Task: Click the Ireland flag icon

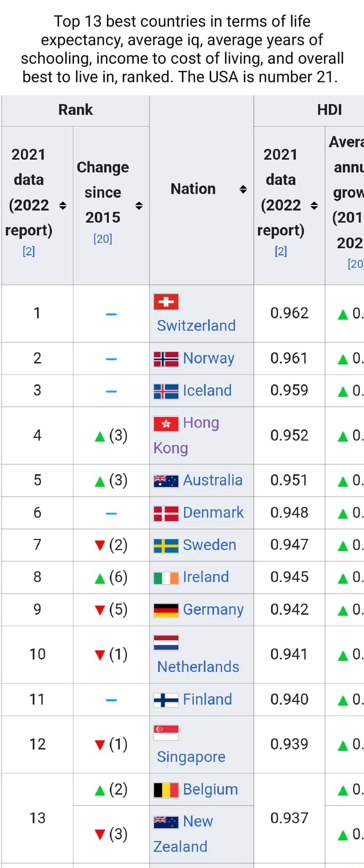Action: (166, 577)
